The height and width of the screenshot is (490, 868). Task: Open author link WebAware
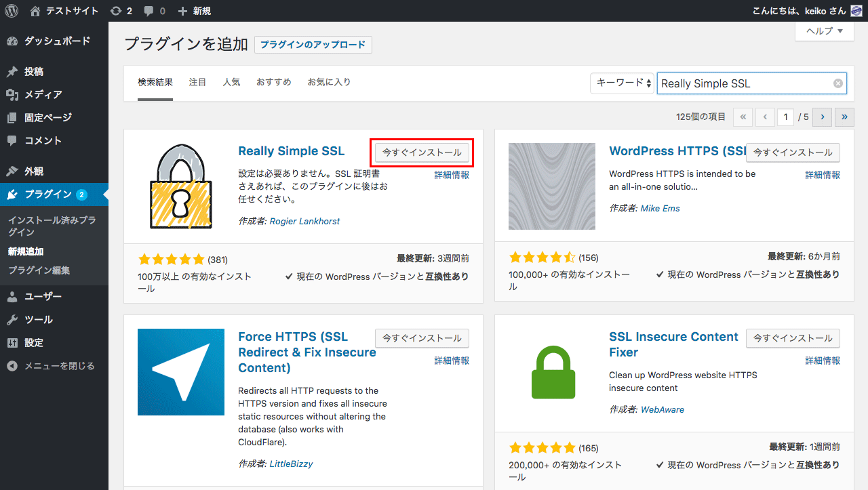(x=663, y=409)
